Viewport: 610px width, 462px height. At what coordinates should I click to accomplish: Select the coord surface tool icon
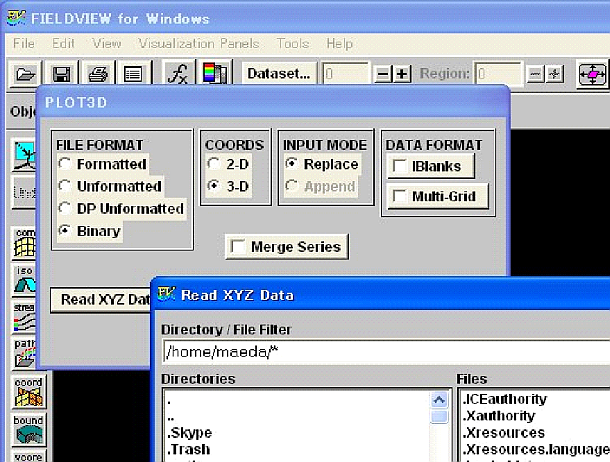pyautogui.click(x=27, y=392)
